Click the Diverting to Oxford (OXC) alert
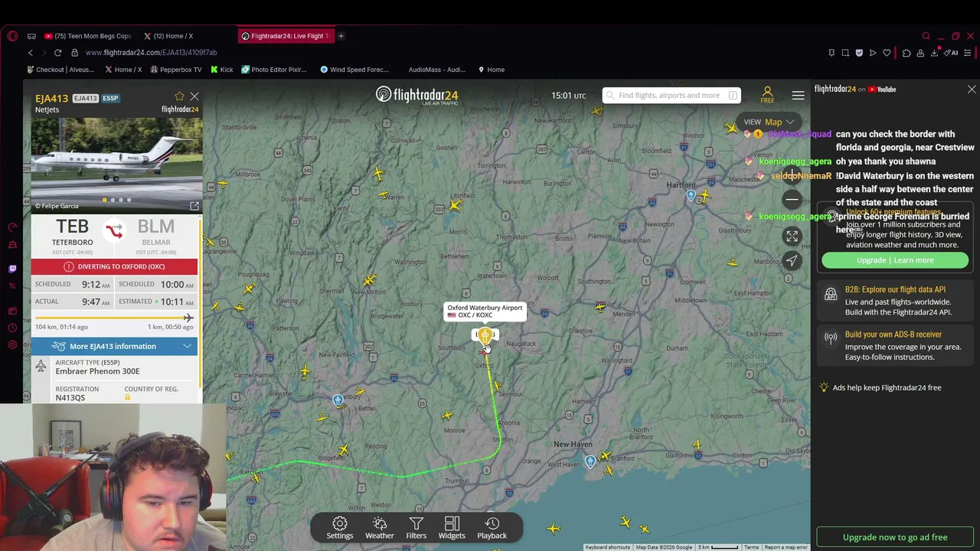This screenshot has width=980, height=551. [114, 266]
